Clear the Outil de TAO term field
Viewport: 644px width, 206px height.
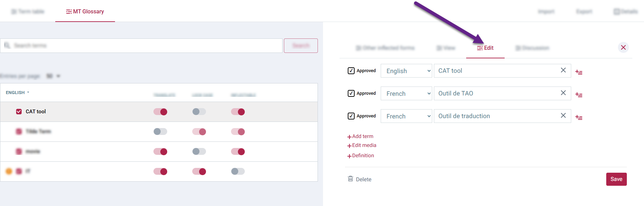coord(563,93)
